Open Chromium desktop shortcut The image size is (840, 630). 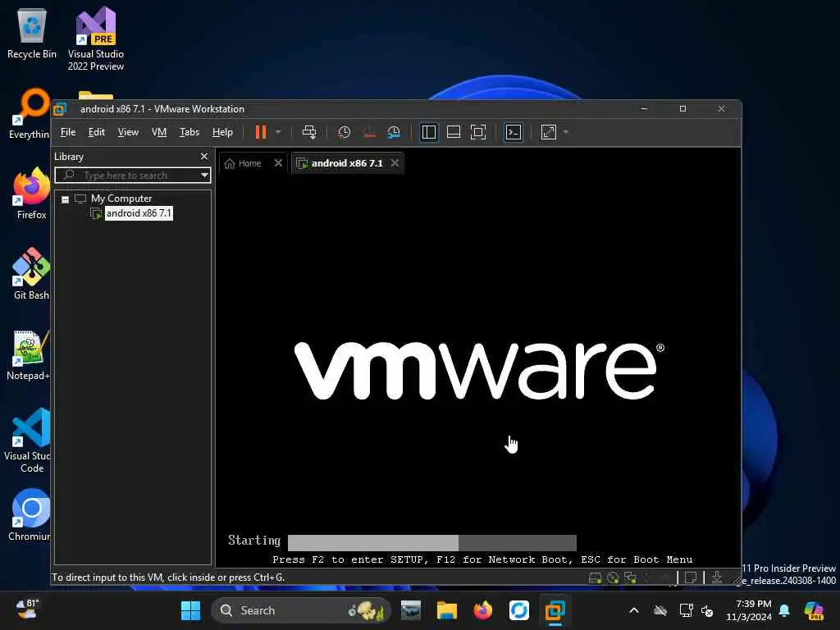coord(30,515)
